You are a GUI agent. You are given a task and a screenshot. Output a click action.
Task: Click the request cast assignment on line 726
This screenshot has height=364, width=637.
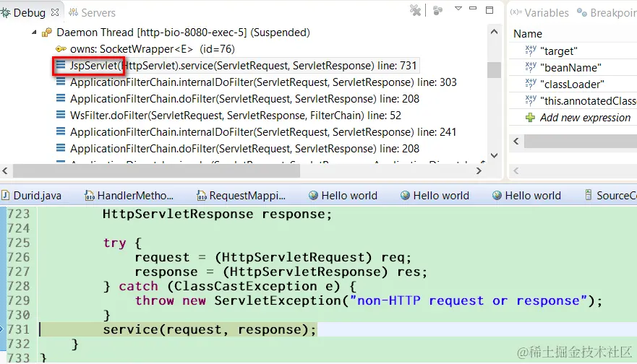pos(273,257)
